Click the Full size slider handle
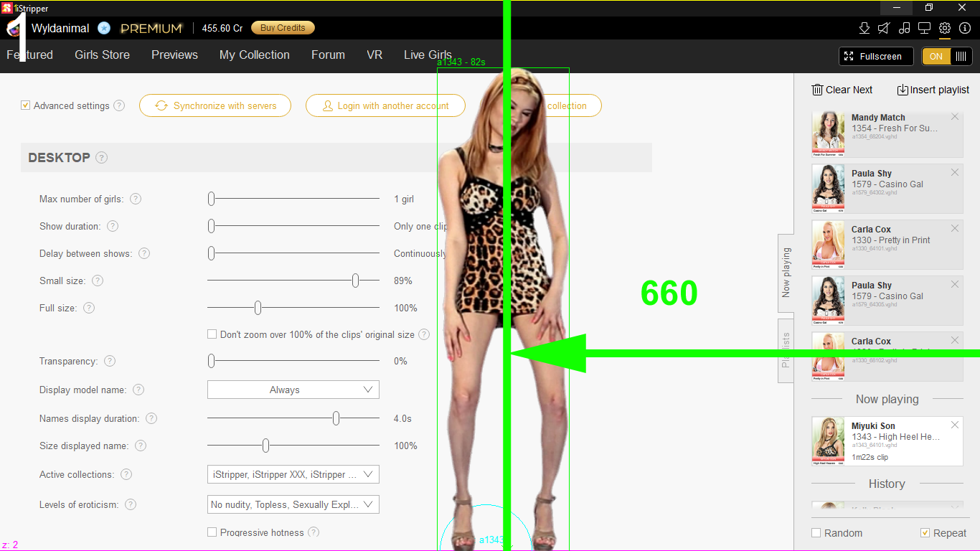The width and height of the screenshot is (980, 551). pos(258,308)
